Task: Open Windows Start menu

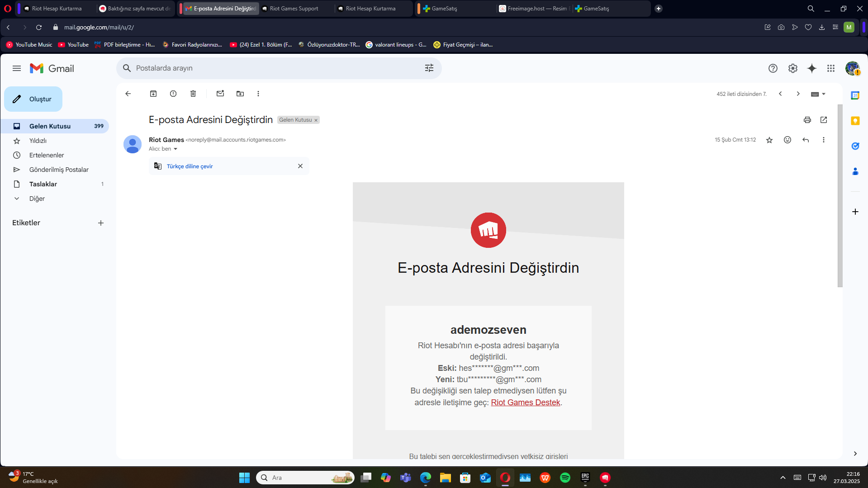Action: coord(244,478)
